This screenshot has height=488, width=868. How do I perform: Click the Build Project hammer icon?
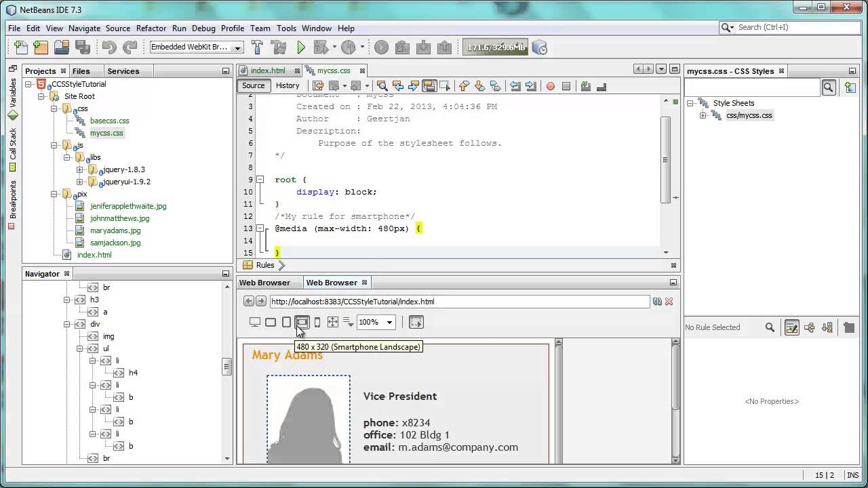[x=258, y=47]
